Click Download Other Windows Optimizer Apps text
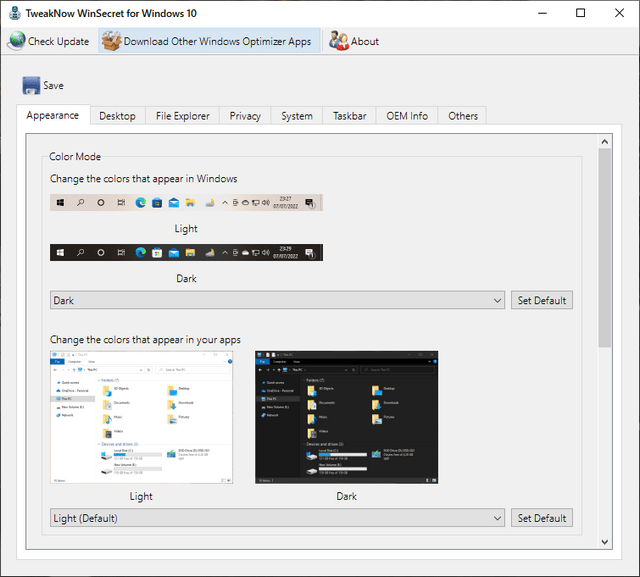This screenshot has width=640, height=577. [217, 41]
